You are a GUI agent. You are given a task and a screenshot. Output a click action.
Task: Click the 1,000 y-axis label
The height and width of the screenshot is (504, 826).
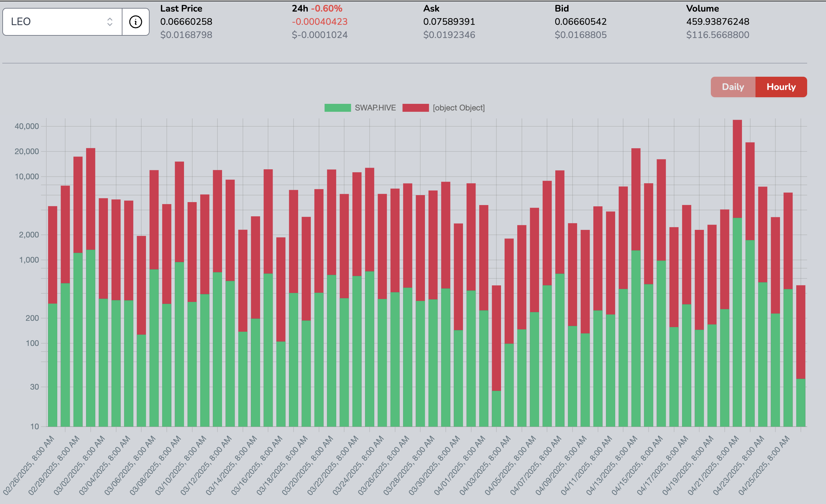tap(29, 260)
